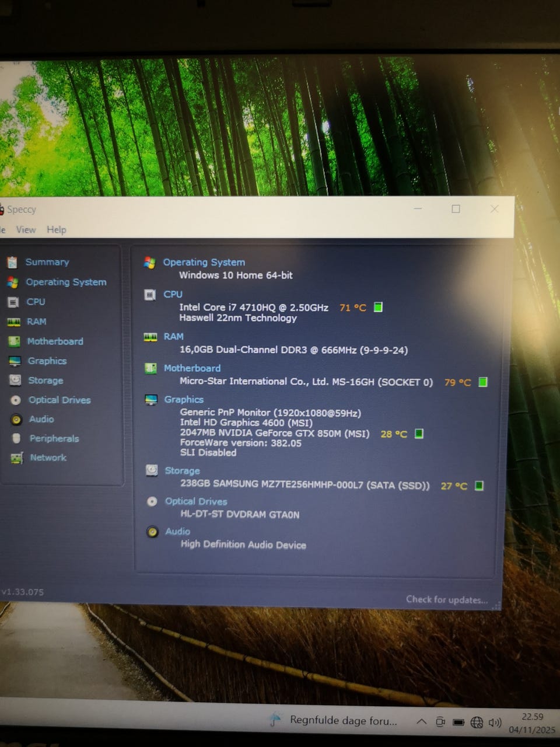This screenshot has height=747, width=560.
Task: Click the Audio heading in the summary pane
Action: tap(177, 532)
